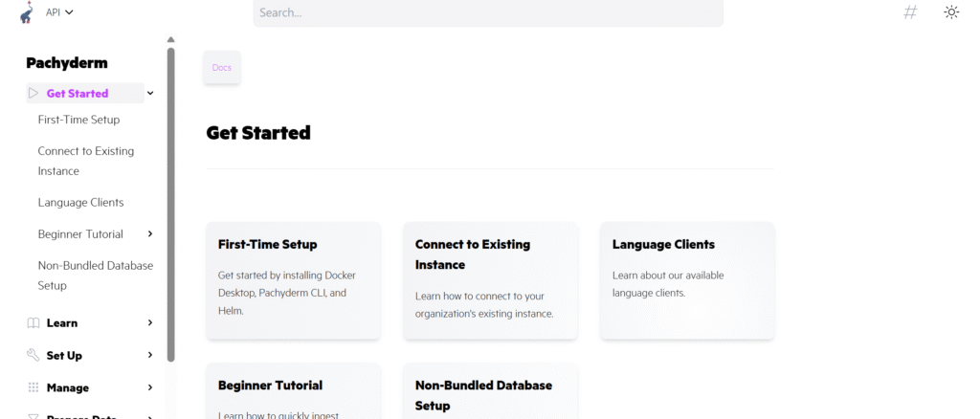
Task: Click the Pachyderm sidebar heading
Action: (67, 62)
